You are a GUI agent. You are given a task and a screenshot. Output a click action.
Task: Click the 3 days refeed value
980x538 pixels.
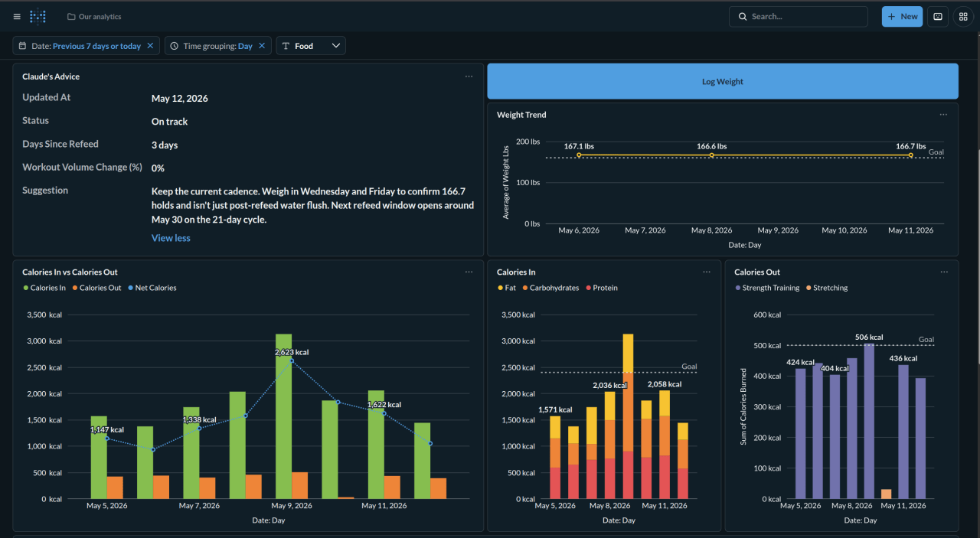[165, 145]
